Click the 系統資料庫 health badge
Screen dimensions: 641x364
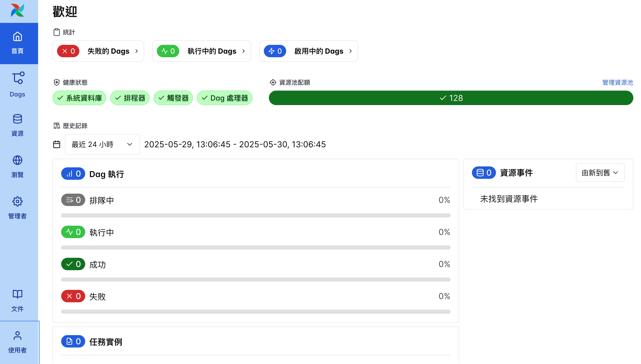(80, 98)
